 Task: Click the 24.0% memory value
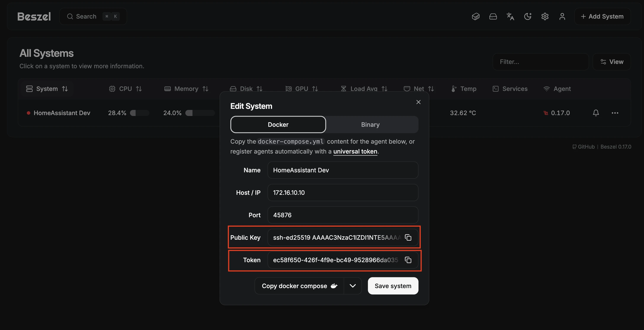coord(172,113)
